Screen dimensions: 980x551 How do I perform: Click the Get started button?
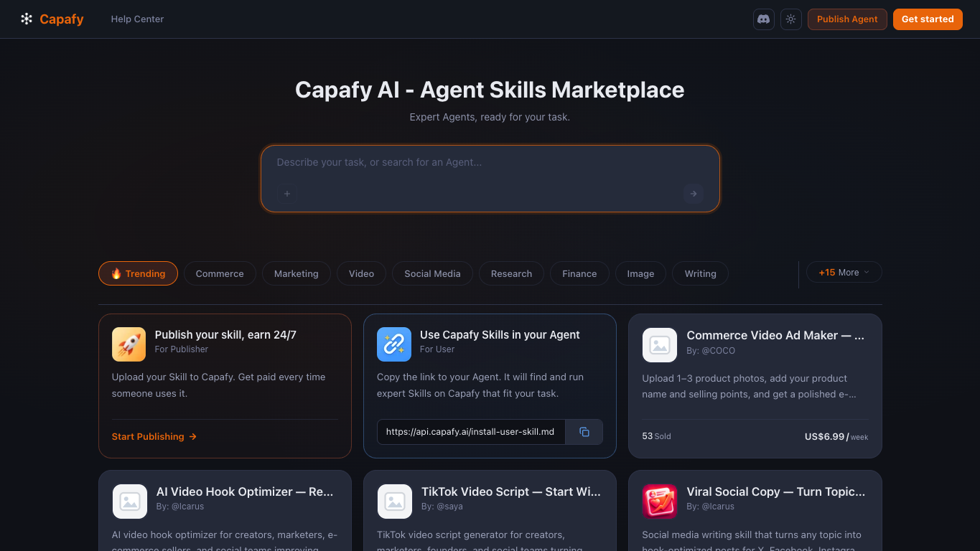[x=928, y=19]
